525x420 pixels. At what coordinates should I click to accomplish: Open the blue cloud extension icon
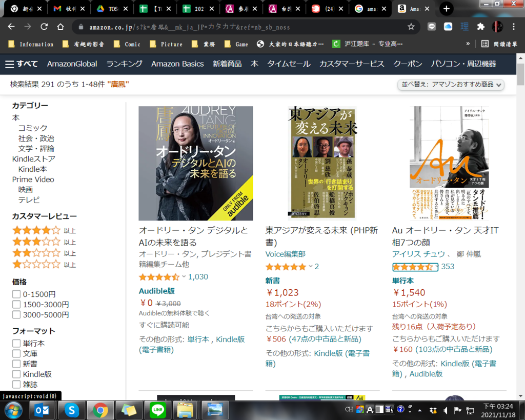click(x=448, y=27)
